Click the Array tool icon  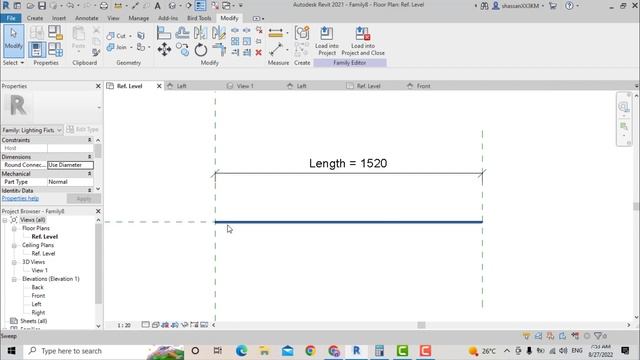[235, 41]
